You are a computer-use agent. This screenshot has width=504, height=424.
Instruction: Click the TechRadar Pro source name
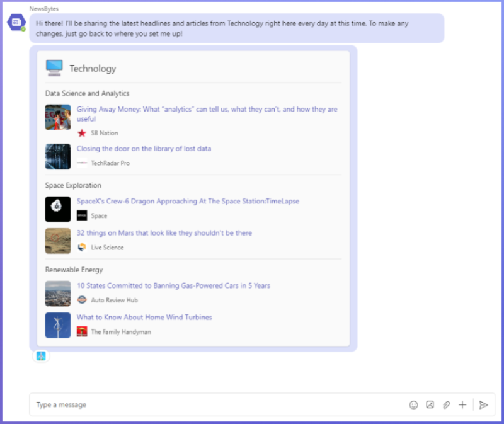tap(110, 163)
